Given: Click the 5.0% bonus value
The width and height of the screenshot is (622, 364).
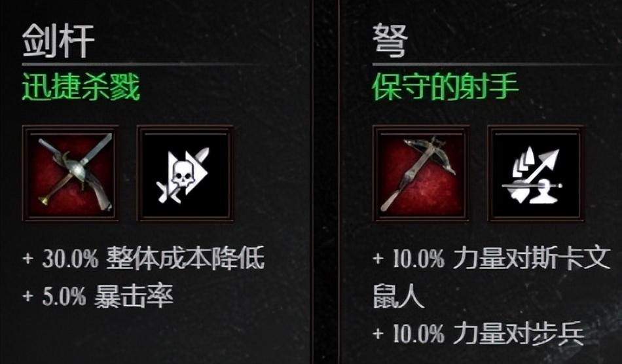Looking at the screenshot, I should click(64, 296).
